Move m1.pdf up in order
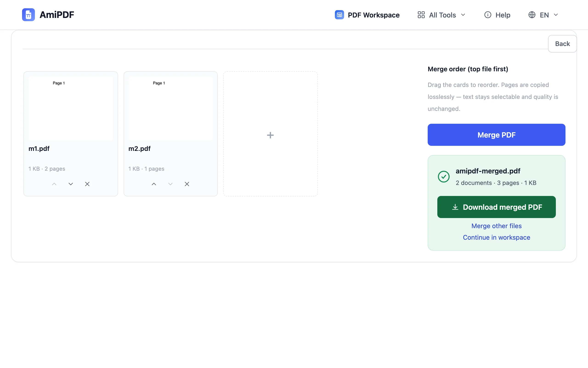The height and width of the screenshot is (368, 588). pyautogui.click(x=54, y=184)
